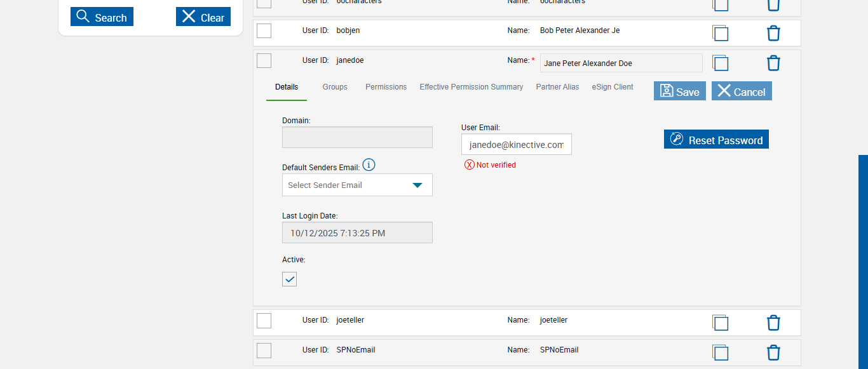Uncheck the Active checkbox
Image resolution: width=868 pixels, height=369 pixels.
coord(289,279)
